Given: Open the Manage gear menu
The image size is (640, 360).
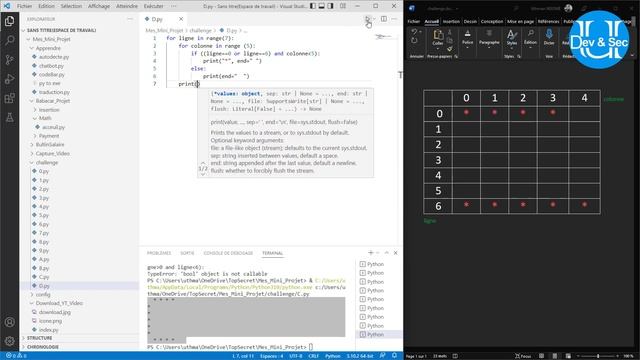Looking at the screenshot, I should tap(9, 341).
